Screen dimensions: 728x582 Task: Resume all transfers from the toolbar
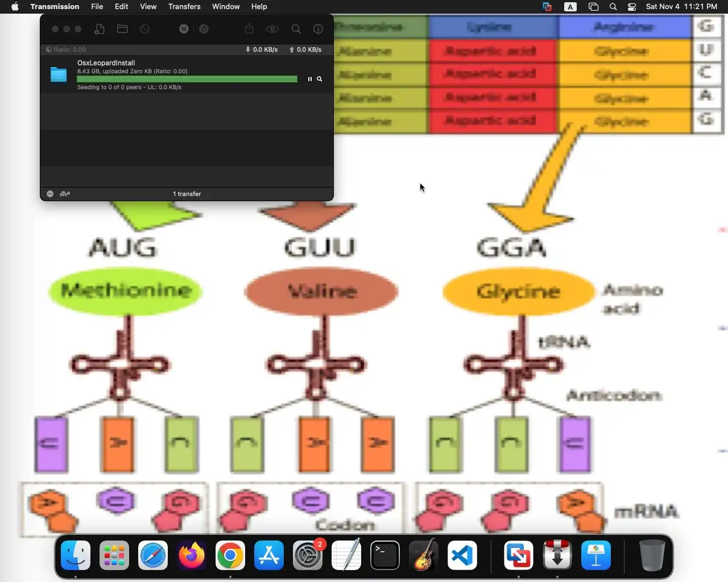tap(204, 29)
